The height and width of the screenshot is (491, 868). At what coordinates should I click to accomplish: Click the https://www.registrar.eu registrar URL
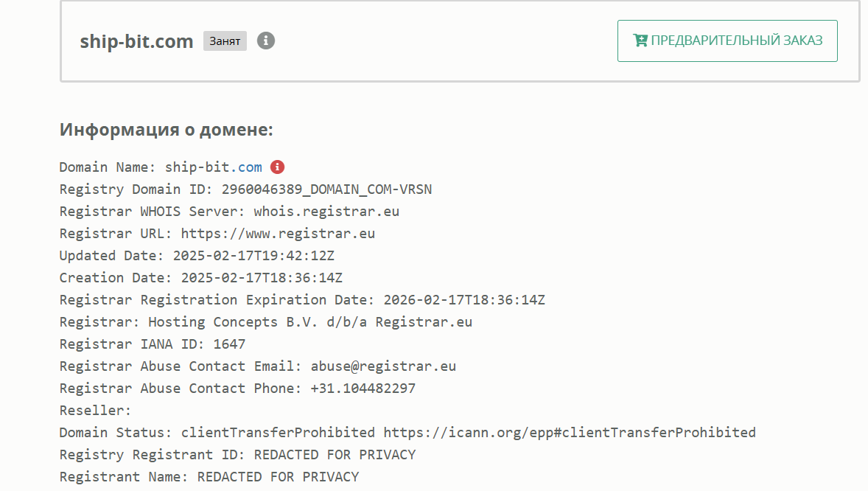278,233
